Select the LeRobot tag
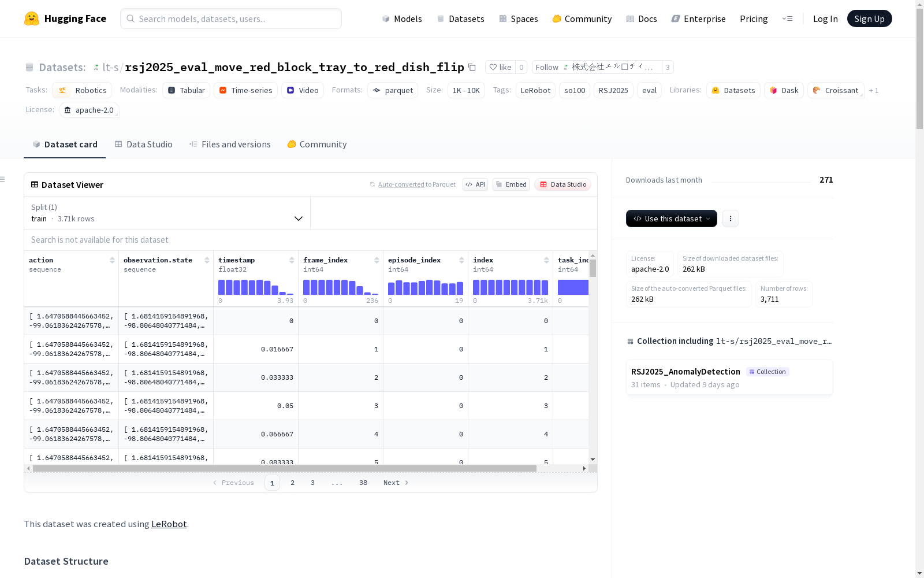The width and height of the screenshot is (924, 578). click(535, 90)
